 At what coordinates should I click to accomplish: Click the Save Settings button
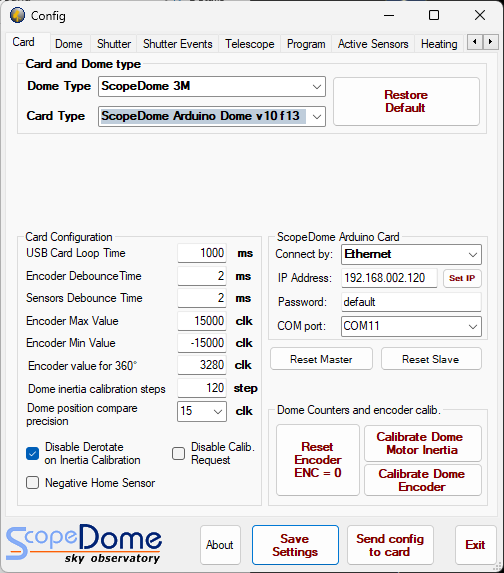pyautogui.click(x=295, y=545)
